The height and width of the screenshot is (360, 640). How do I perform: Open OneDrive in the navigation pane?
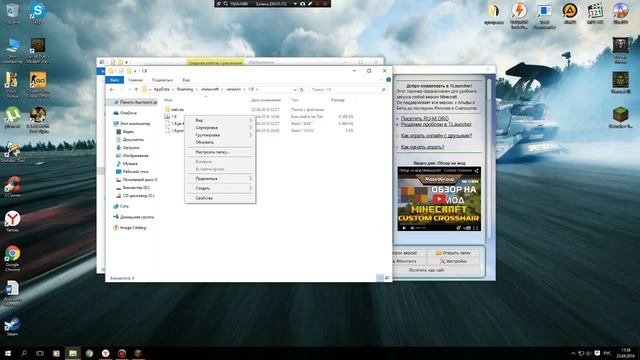pos(125,113)
